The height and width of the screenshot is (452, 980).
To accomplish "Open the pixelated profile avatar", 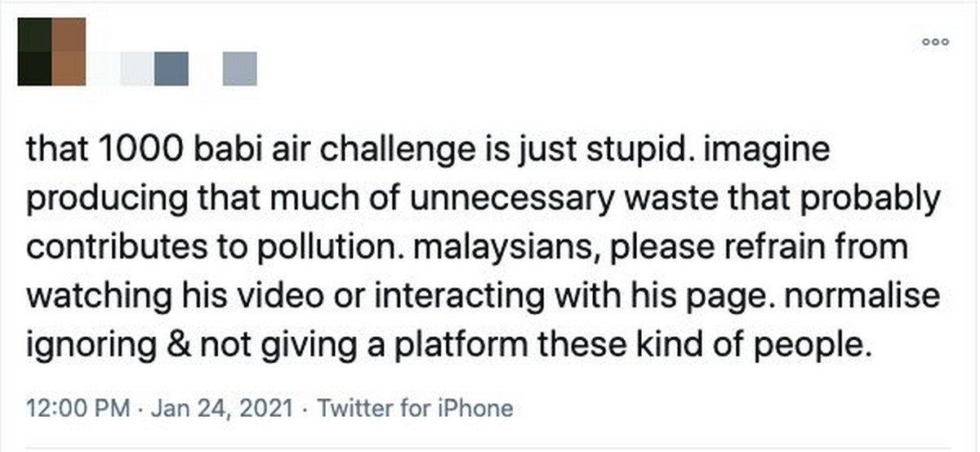I will tap(51, 51).
